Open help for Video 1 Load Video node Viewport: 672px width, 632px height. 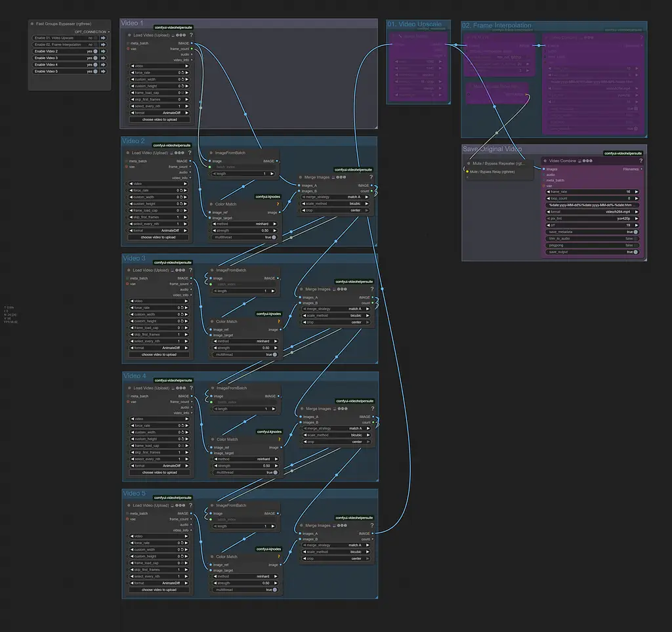(191, 35)
